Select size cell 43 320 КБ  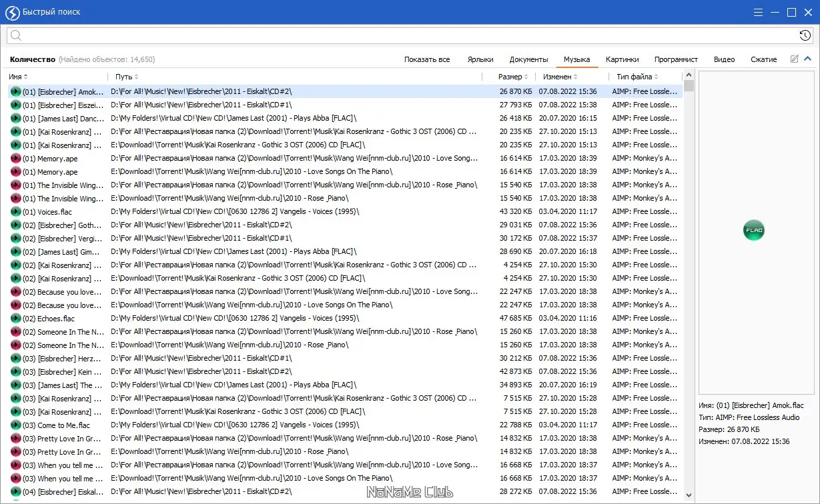pyautogui.click(x=515, y=211)
